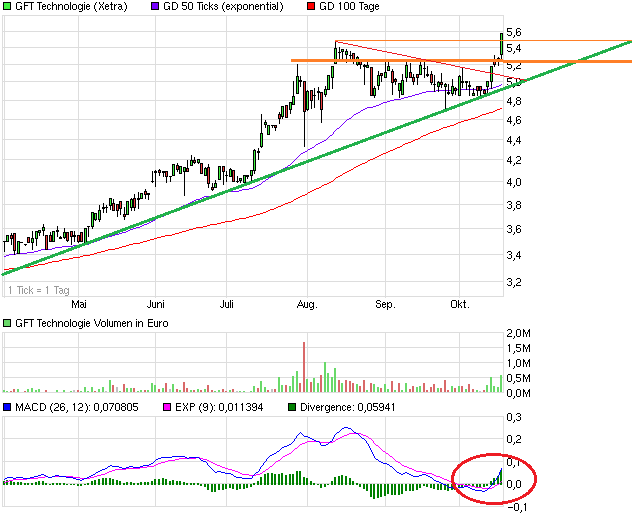Screen dimensions: 632x515
Task: Click the 'Okt.' month axis label
Action: click(460, 304)
